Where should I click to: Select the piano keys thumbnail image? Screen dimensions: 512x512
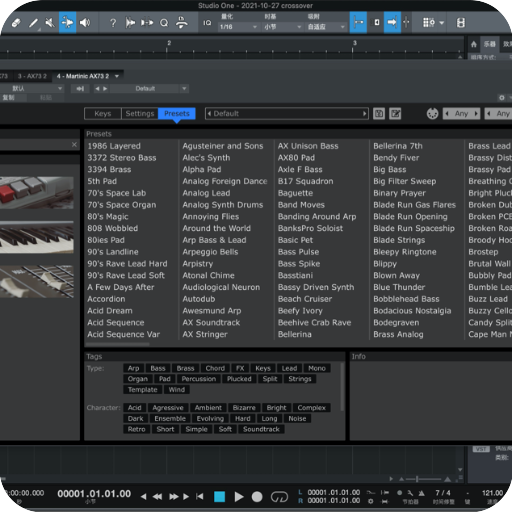(37, 237)
